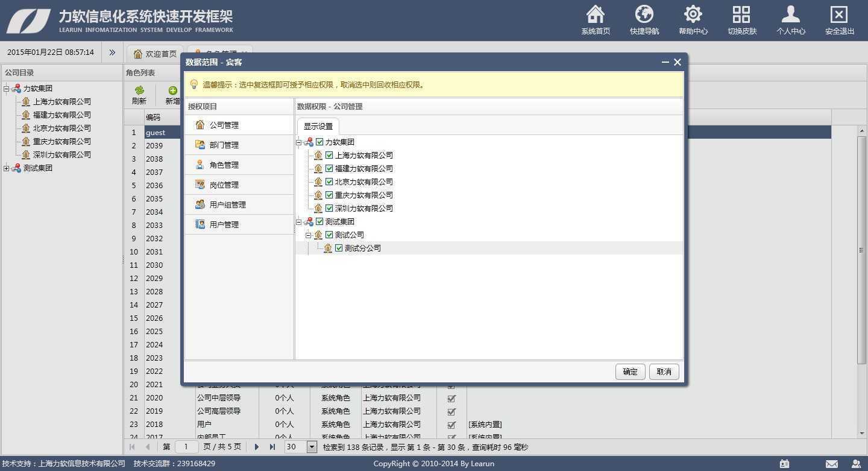The width and height of the screenshot is (868, 471).
Task: Go to previous page pager icon
Action: coord(148,447)
